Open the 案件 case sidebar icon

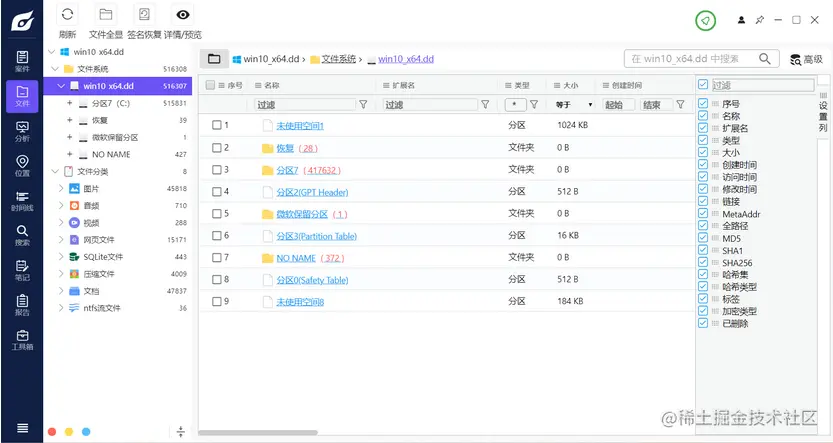(22, 62)
